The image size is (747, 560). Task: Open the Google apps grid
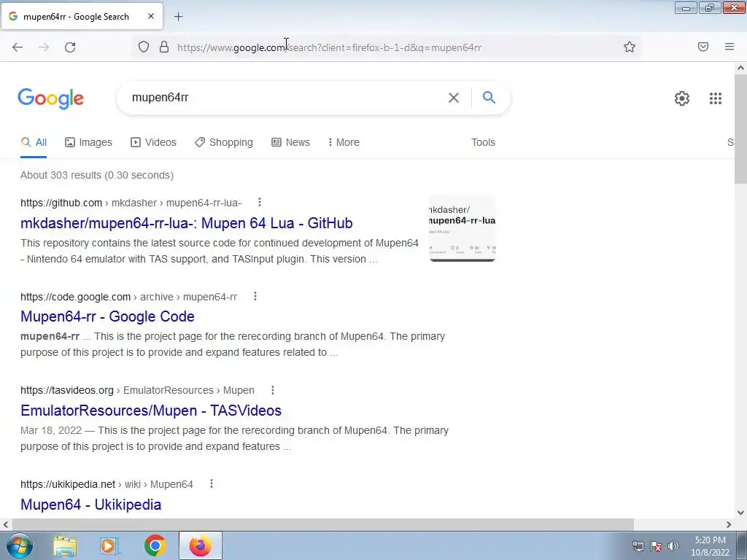(x=715, y=98)
